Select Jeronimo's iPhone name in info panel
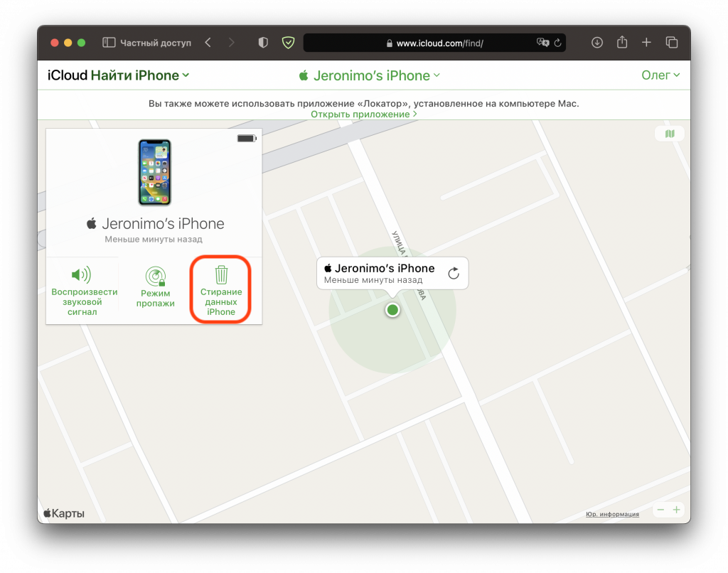 click(x=156, y=224)
